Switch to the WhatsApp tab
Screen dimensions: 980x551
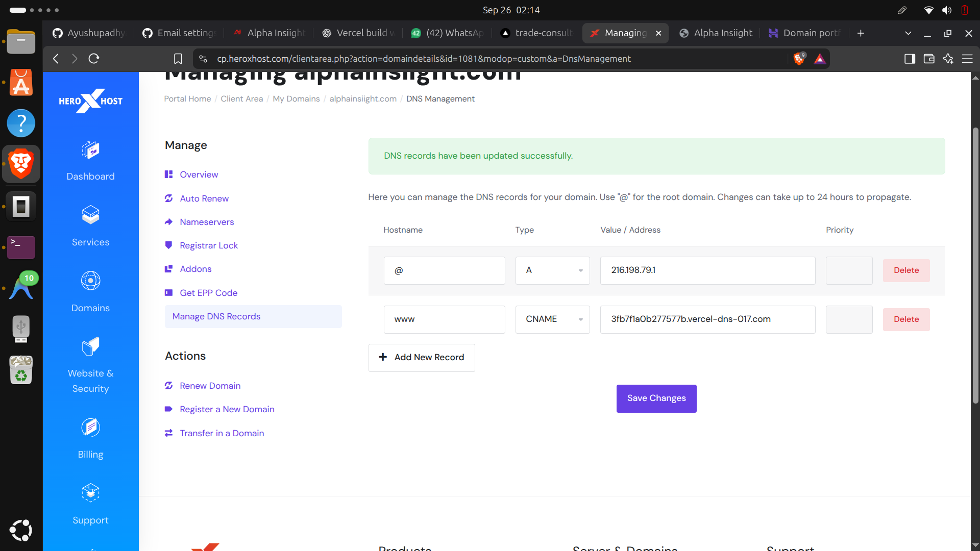click(448, 33)
